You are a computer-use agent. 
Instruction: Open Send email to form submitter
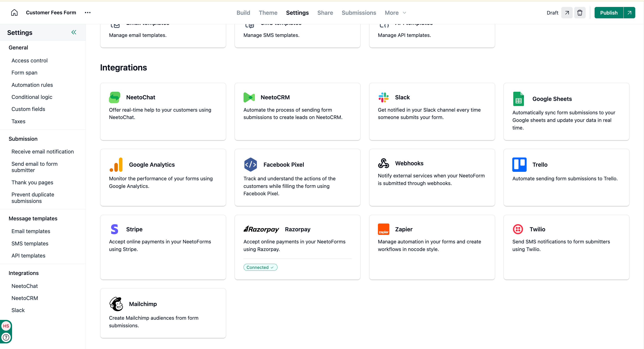coord(34,167)
